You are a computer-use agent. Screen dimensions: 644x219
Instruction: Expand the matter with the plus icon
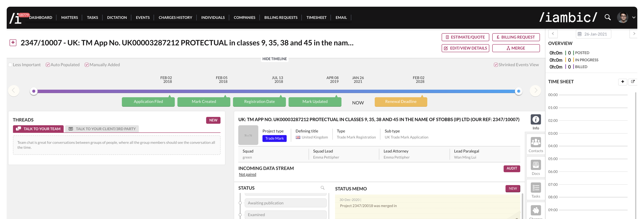(13, 43)
